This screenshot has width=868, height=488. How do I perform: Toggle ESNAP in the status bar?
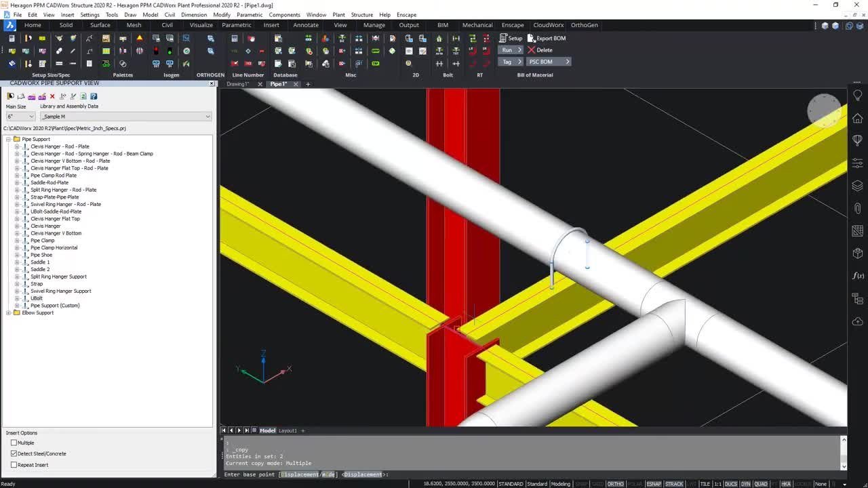tap(654, 484)
